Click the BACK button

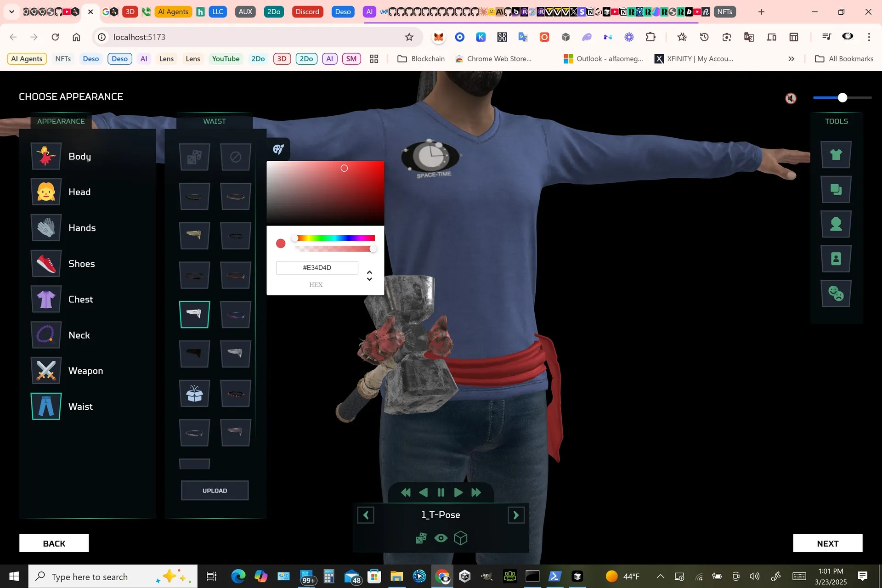[54, 543]
